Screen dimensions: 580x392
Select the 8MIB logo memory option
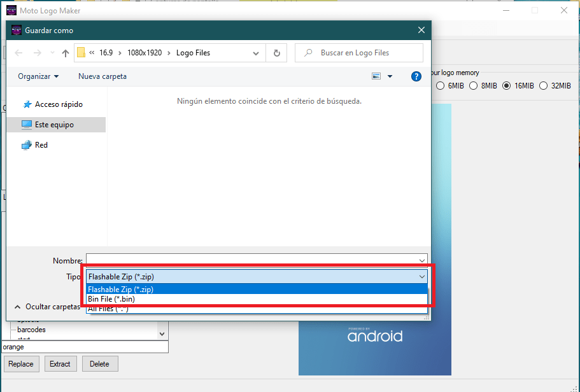click(474, 86)
